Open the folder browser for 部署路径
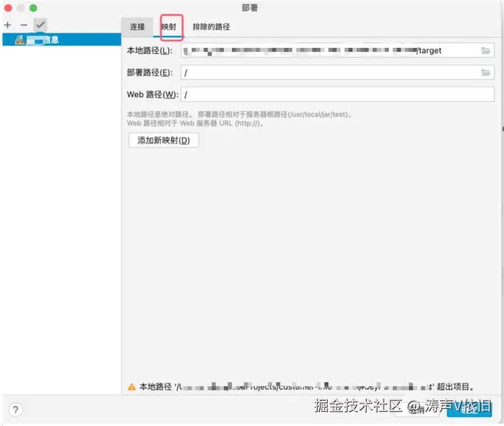The width and height of the screenshot is (504, 426). coord(485,72)
